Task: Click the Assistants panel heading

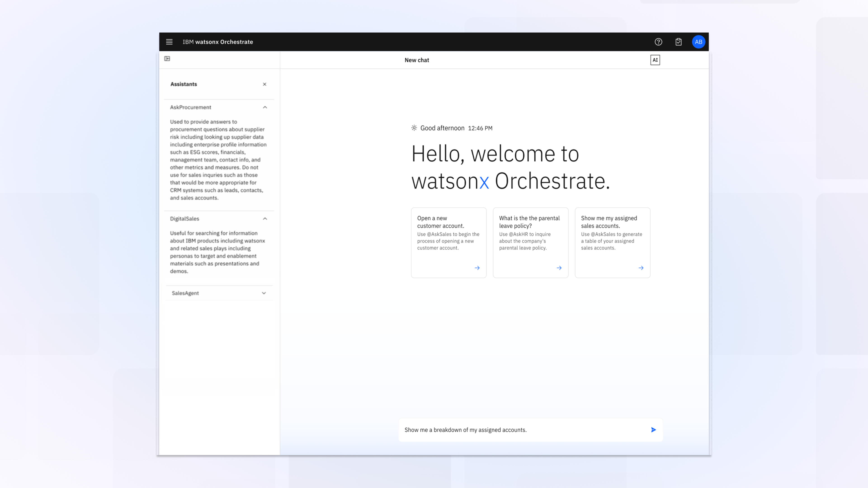Action: click(x=184, y=84)
